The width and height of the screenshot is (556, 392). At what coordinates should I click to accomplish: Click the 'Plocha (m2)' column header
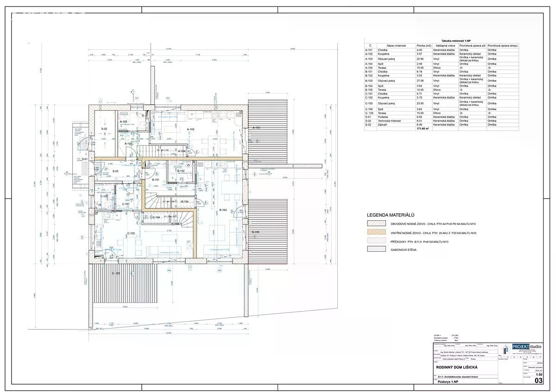click(423, 46)
